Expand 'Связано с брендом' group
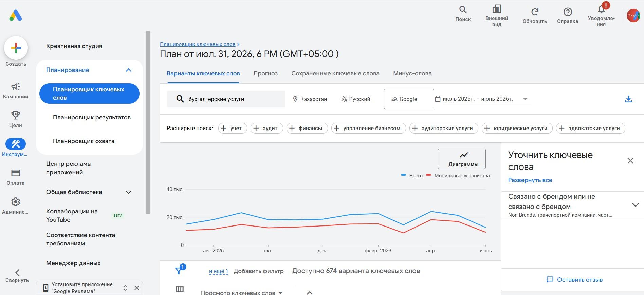This screenshot has height=295, width=644. point(636,205)
